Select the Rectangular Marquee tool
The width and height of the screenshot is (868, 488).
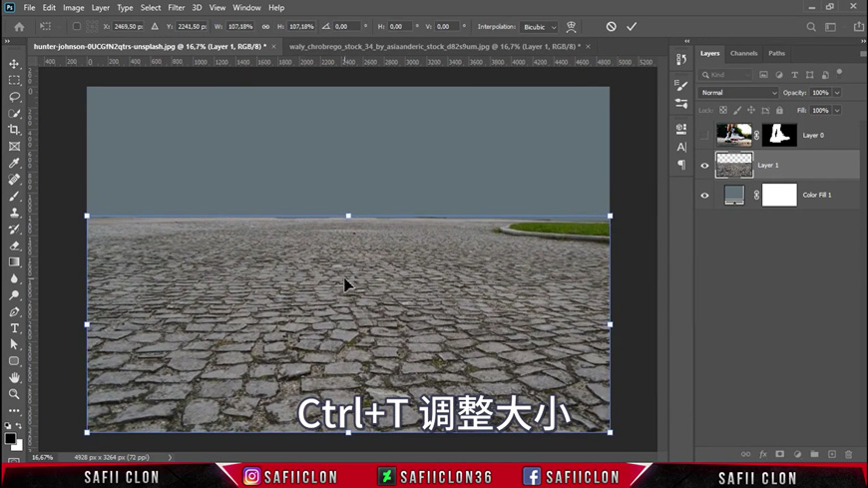tap(14, 80)
